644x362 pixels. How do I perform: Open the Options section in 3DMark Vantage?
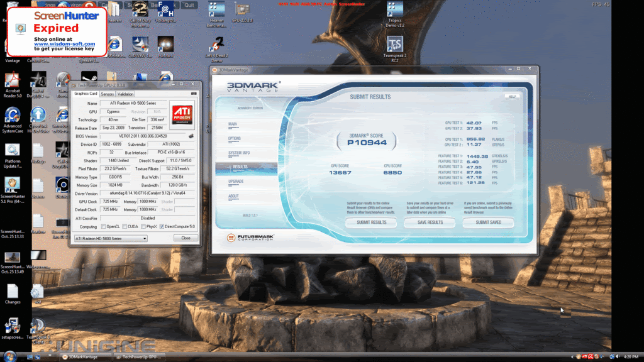click(x=235, y=139)
